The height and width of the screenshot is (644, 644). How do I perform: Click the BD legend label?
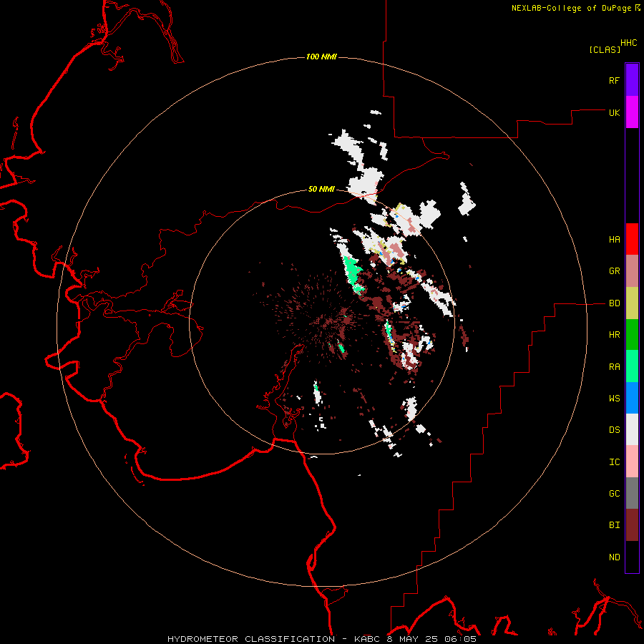[614, 303]
